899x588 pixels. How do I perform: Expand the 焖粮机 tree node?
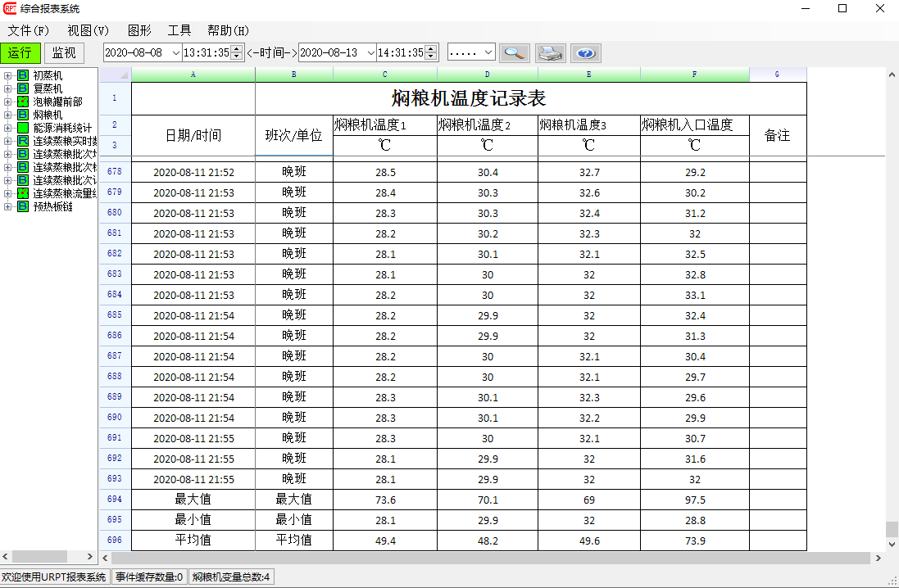point(7,115)
